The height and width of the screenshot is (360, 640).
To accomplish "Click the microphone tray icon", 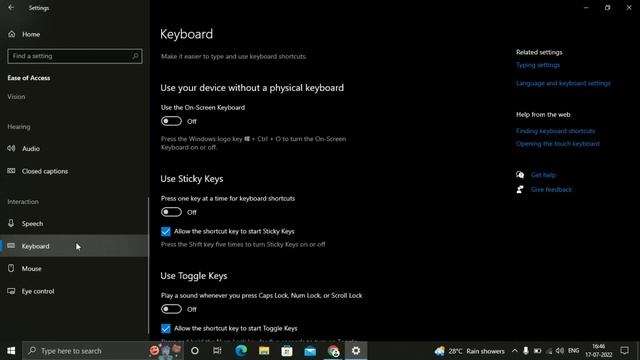I will 526,351.
